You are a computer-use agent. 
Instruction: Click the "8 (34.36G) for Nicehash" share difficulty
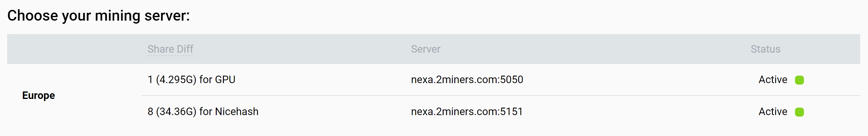pos(203,112)
